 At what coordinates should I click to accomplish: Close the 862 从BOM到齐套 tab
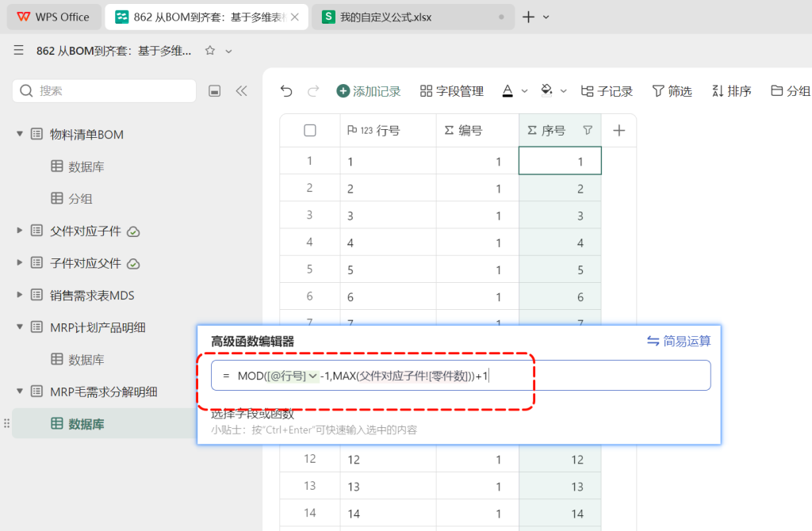295,17
